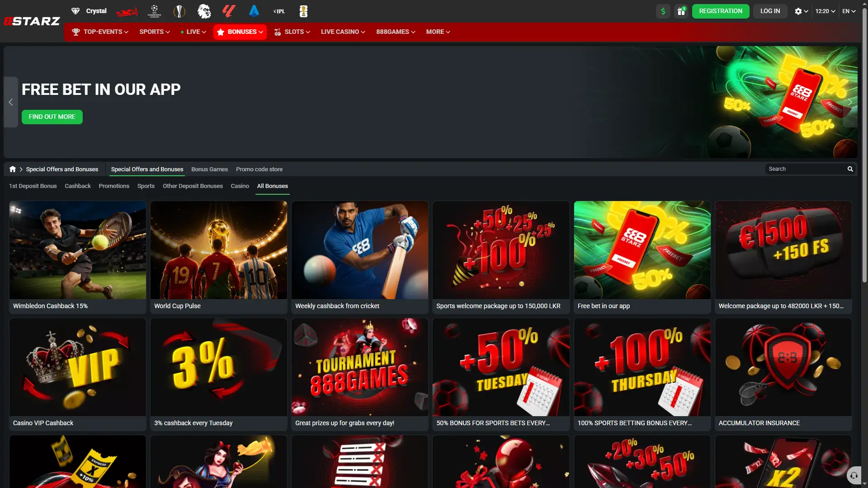Image resolution: width=868 pixels, height=488 pixels.
Task: Click the search magnifier icon
Action: (x=850, y=169)
